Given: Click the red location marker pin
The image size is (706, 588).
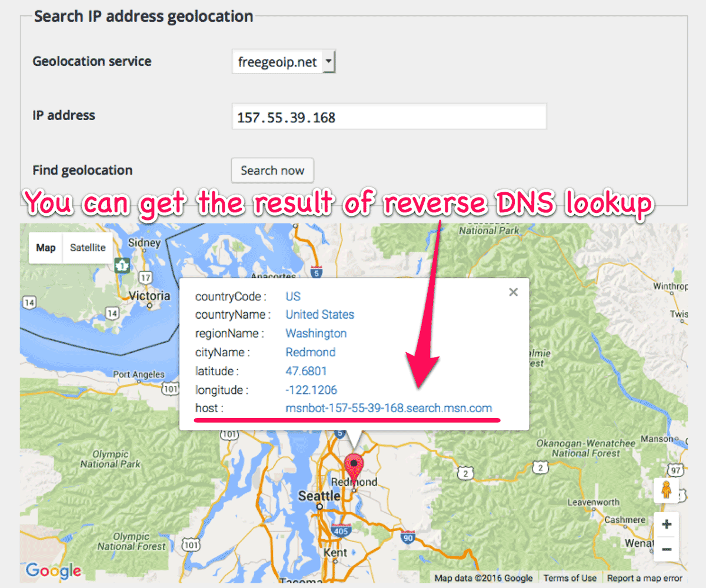Looking at the screenshot, I should (354, 470).
